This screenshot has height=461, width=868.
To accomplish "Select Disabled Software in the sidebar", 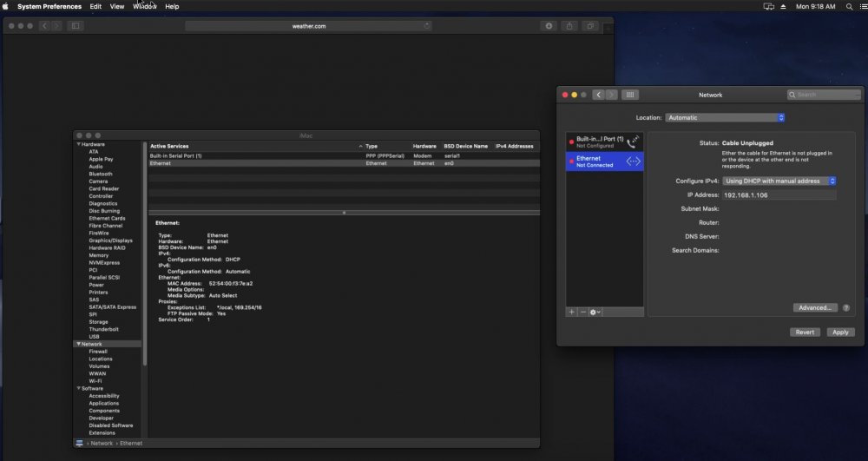I will click(x=111, y=425).
